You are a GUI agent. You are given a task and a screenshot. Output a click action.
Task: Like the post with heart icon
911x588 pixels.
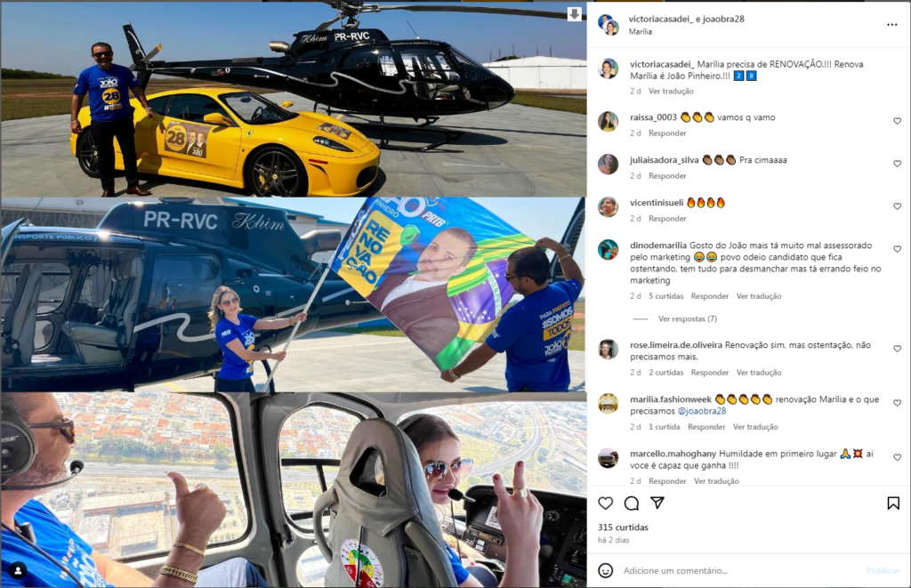click(x=605, y=503)
